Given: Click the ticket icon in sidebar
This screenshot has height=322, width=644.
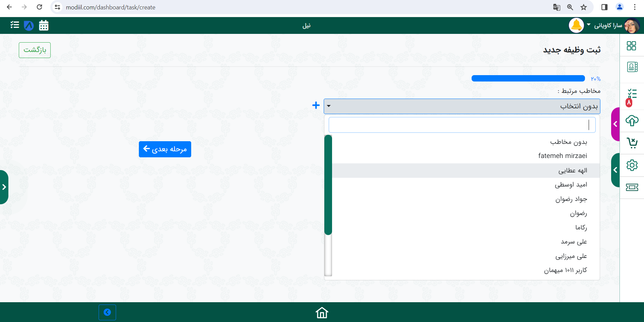Looking at the screenshot, I should pyautogui.click(x=632, y=187).
